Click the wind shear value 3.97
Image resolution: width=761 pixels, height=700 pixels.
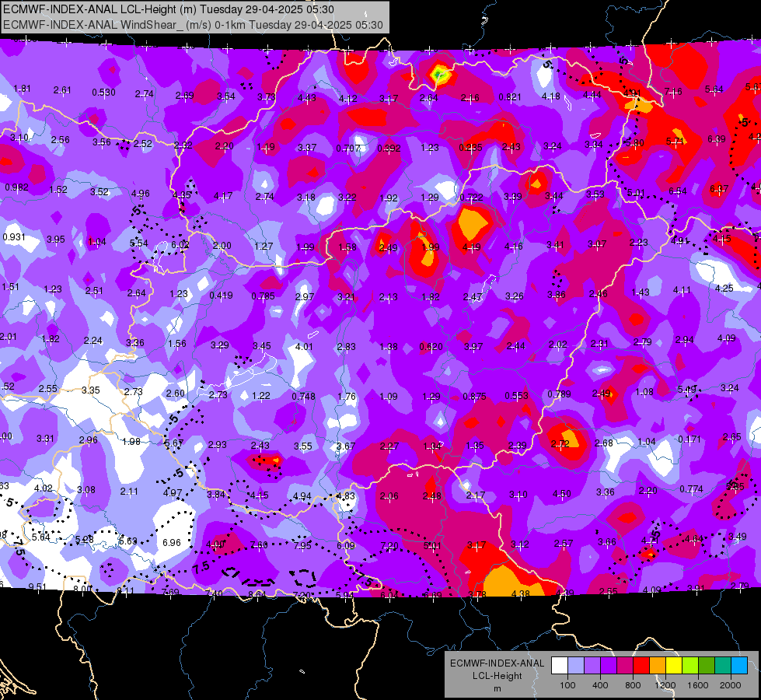pyautogui.click(x=473, y=346)
